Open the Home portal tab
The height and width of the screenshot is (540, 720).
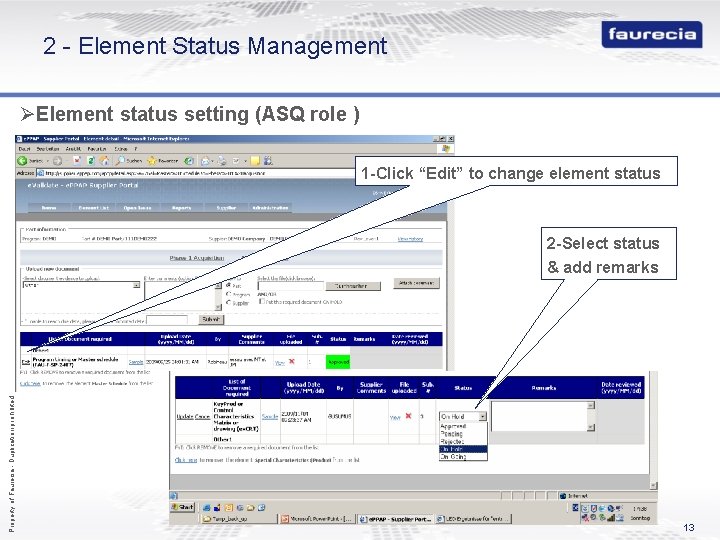[49, 208]
